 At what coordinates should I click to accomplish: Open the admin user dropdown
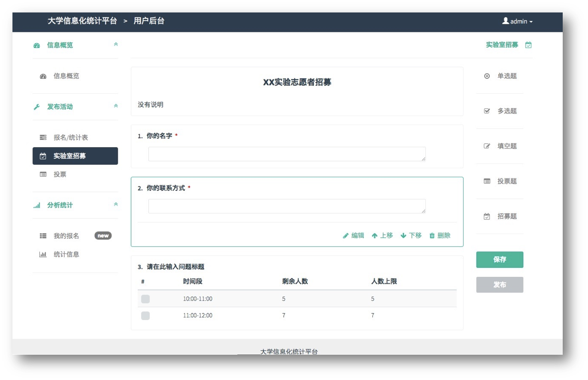(518, 21)
